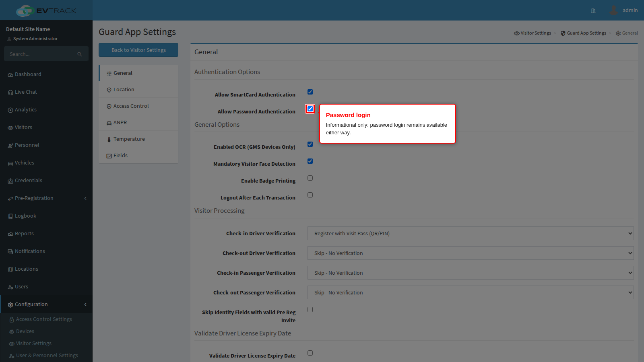Enable Validate Driver License Expiry Date

[x=310, y=353]
